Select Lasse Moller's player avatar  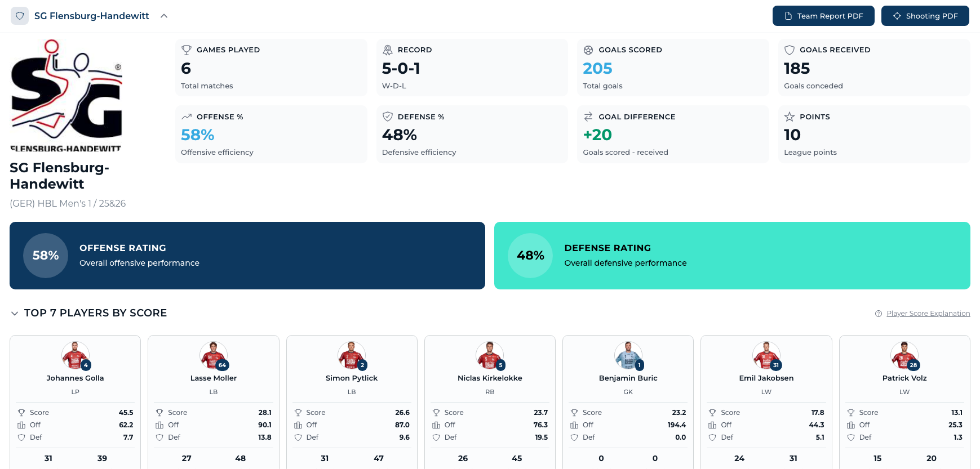[213, 355]
